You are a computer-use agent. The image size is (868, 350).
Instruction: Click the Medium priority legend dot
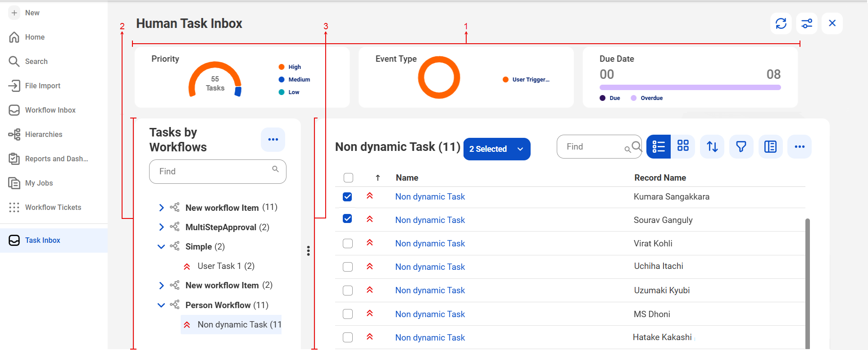(x=282, y=79)
